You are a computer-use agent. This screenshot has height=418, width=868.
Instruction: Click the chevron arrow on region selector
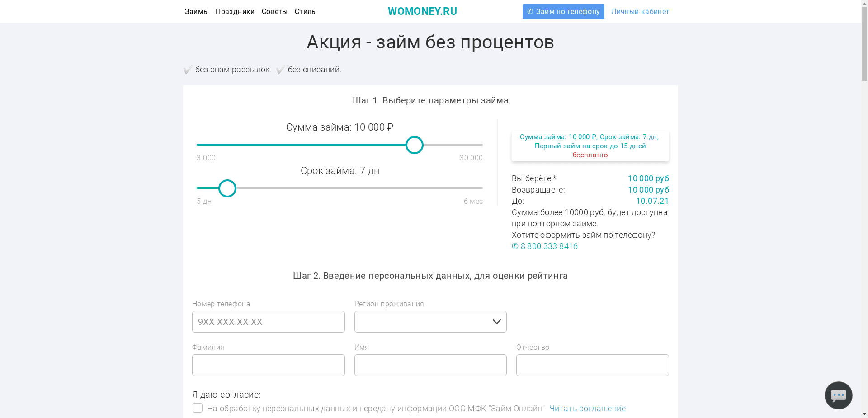[x=496, y=322]
